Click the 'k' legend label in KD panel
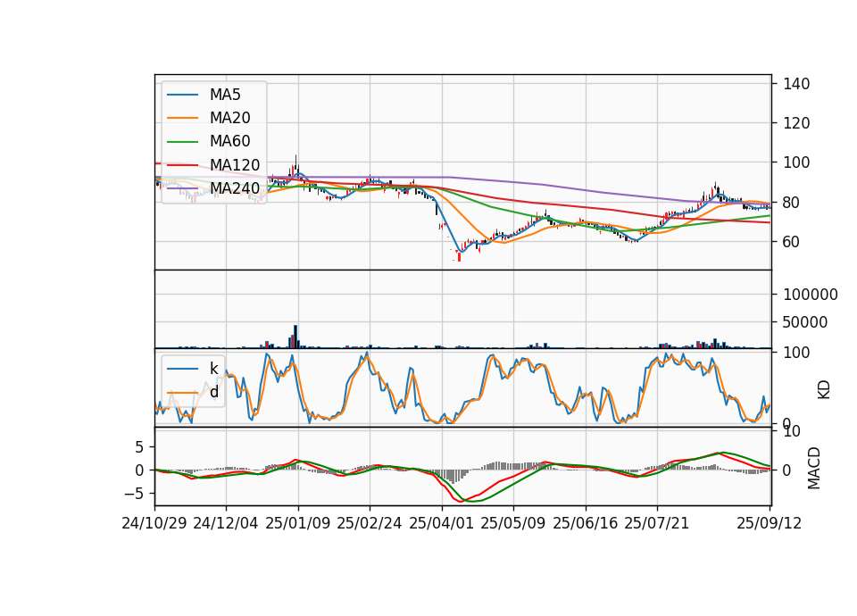Image resolution: width=857 pixels, height=616 pixels. point(214,369)
